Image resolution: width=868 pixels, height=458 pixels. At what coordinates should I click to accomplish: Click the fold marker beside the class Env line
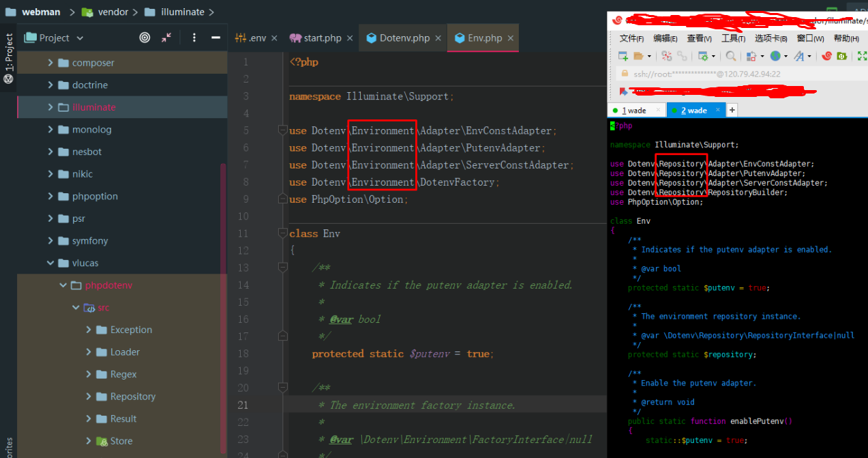click(283, 233)
